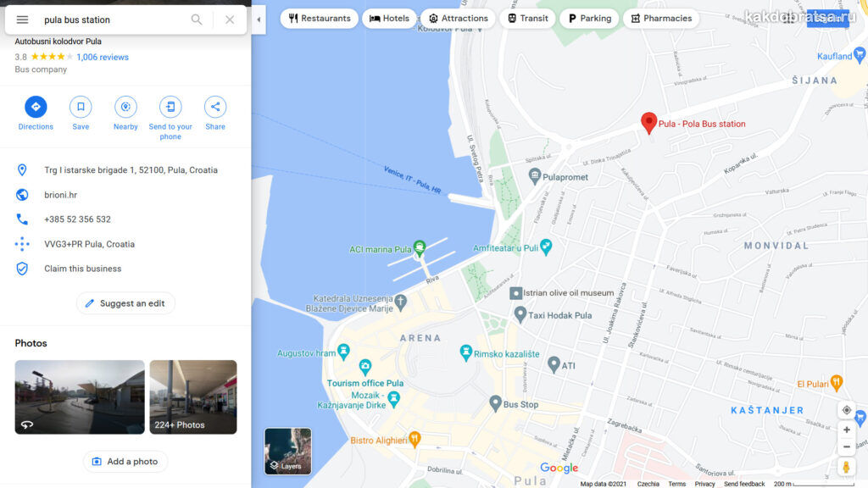Click Add a photo button
This screenshot has height=488, width=868.
(125, 462)
